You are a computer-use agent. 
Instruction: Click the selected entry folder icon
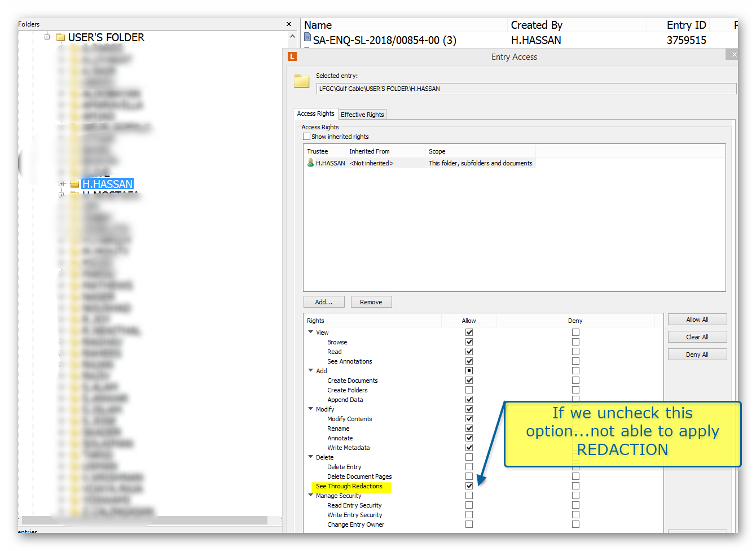coord(302,81)
